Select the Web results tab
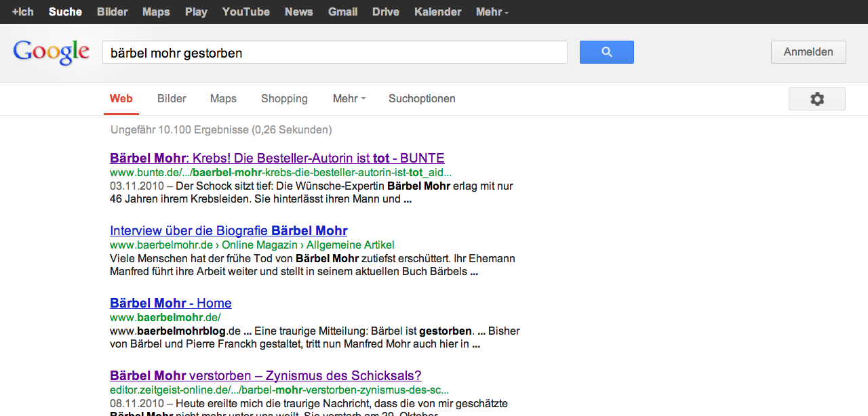This screenshot has height=416, width=868. (x=121, y=99)
